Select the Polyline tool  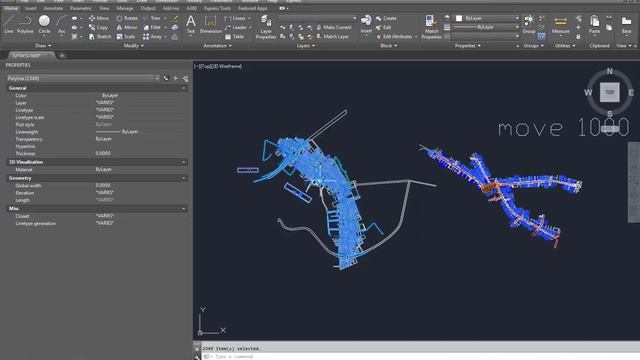[x=25, y=24]
